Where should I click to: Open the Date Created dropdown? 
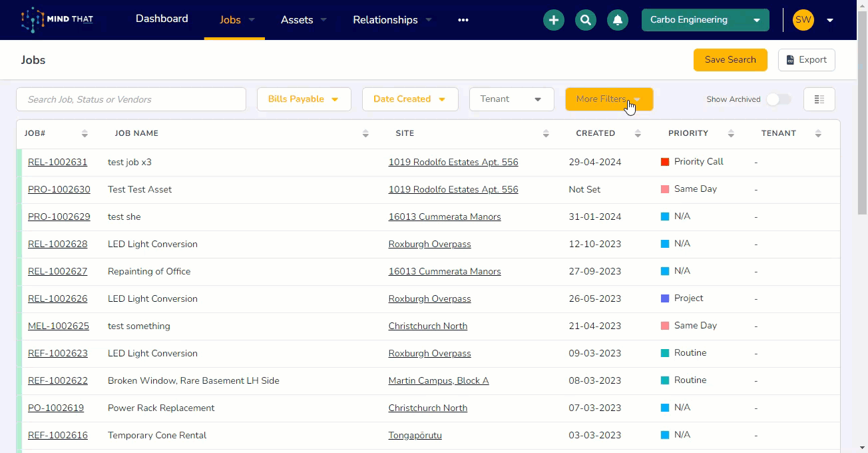pos(409,99)
